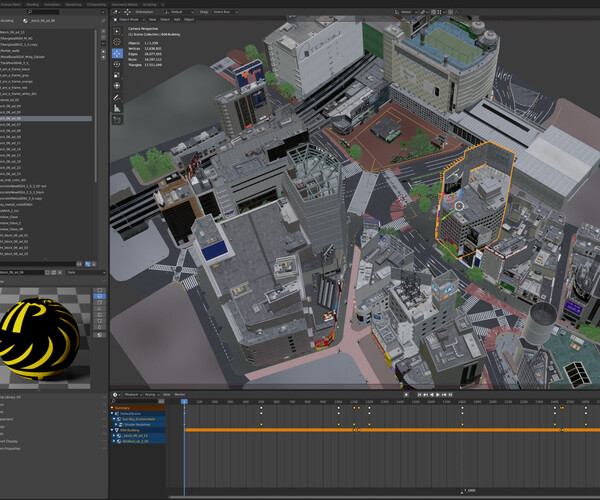Viewport: 600px width, 500px height.
Task: Switch to the Geometry Nodes workspace tab
Action: point(124,5)
